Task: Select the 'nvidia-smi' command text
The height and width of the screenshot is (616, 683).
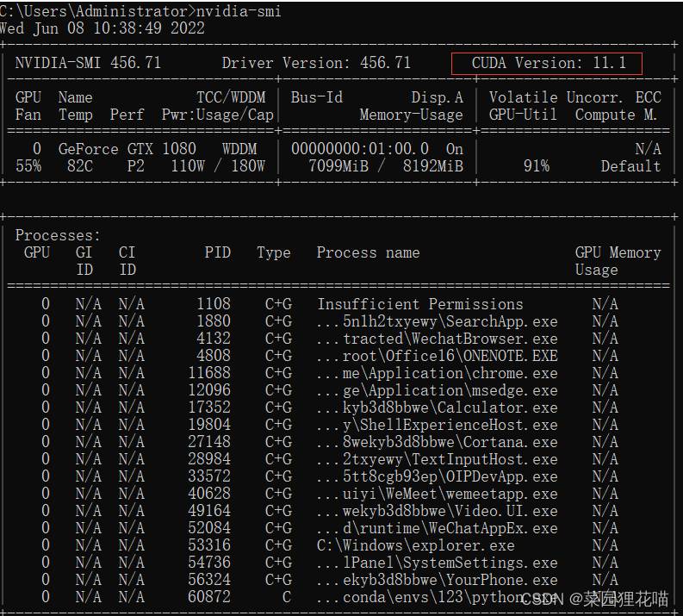Action: click(x=239, y=10)
